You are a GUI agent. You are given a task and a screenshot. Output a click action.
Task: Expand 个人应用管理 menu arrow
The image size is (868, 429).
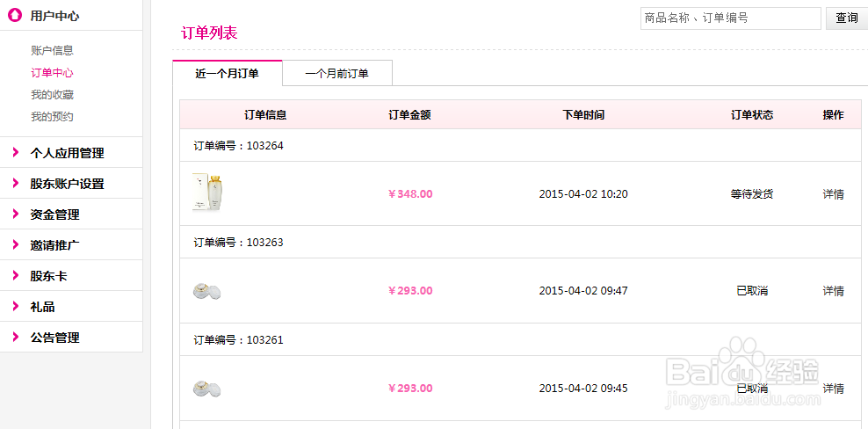coord(16,153)
